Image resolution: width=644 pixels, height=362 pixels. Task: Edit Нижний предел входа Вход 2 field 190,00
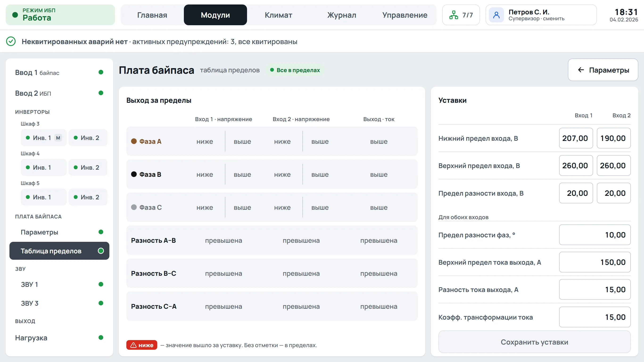pyautogui.click(x=614, y=138)
